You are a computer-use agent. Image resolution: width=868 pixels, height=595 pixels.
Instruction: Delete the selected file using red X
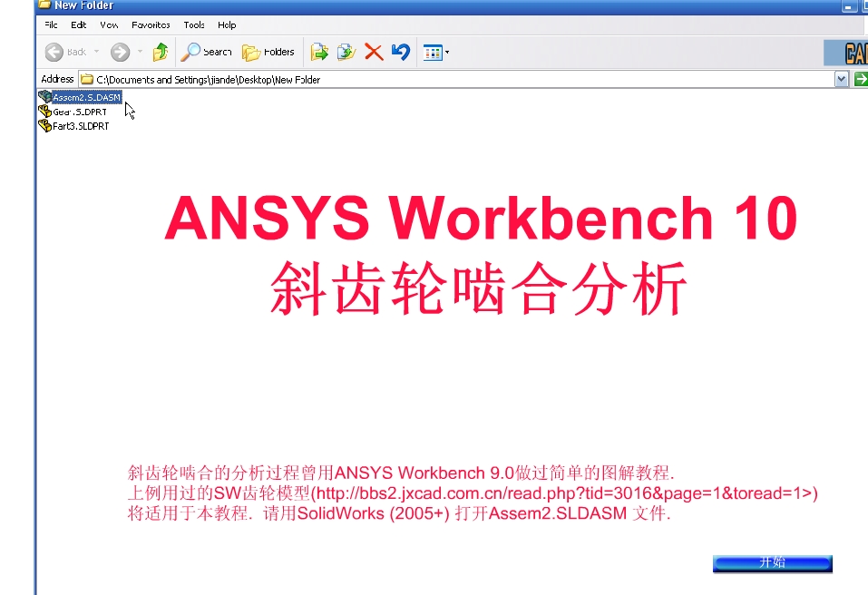coord(373,52)
